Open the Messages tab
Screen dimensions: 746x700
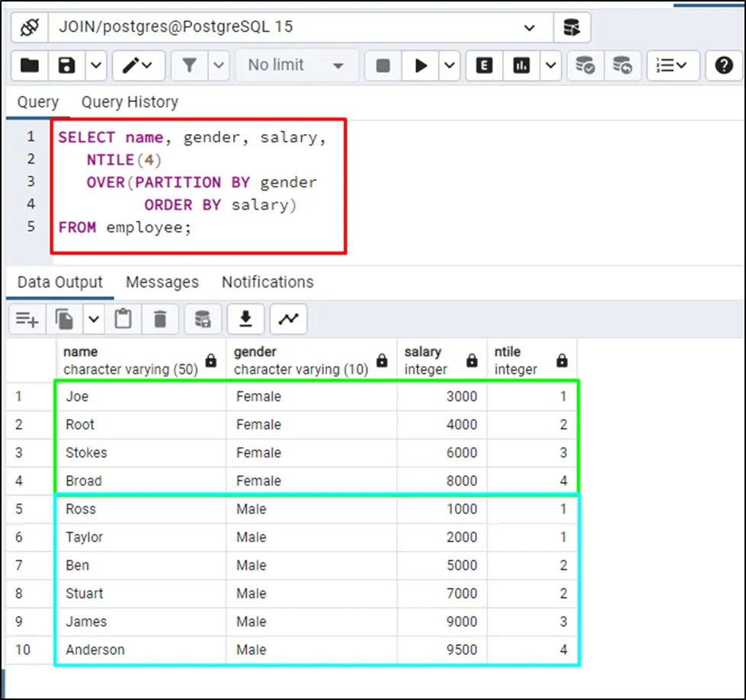[x=162, y=282]
